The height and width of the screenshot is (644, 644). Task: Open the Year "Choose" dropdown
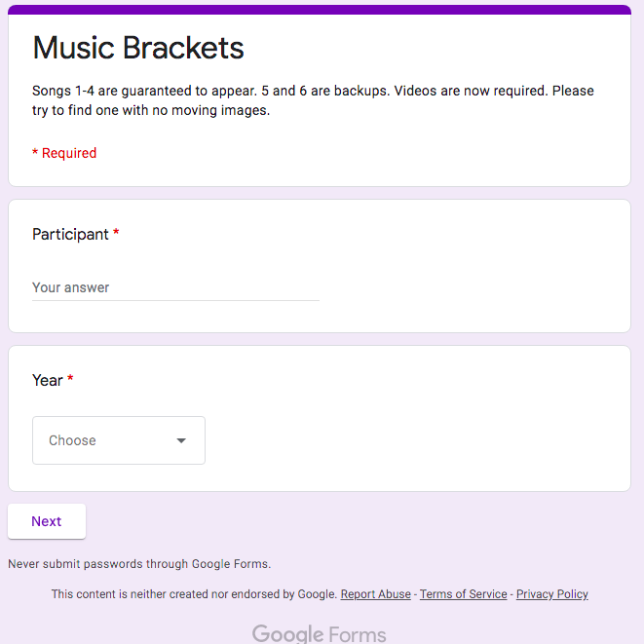coord(119,440)
